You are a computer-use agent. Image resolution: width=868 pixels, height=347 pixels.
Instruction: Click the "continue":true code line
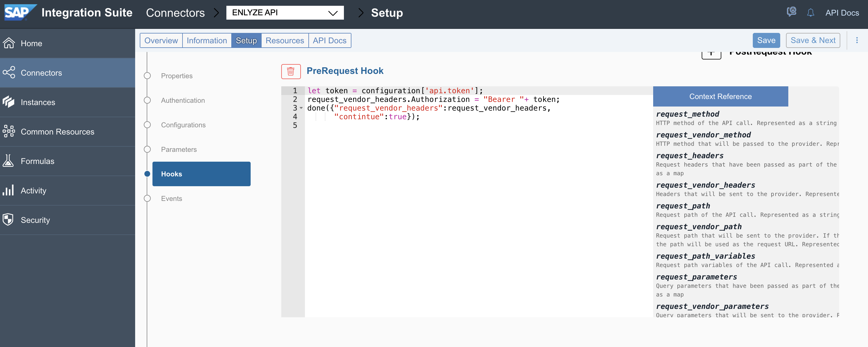pyautogui.click(x=377, y=117)
